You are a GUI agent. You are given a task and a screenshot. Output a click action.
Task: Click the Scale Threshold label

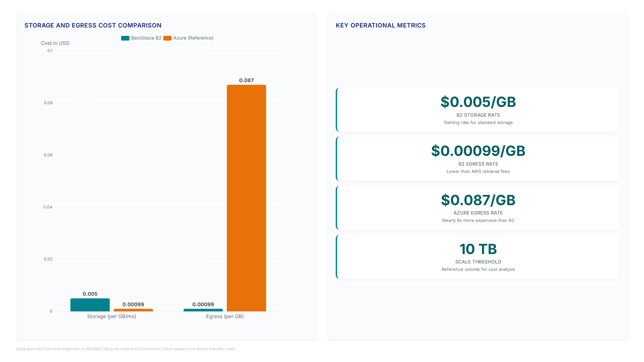[478, 262]
